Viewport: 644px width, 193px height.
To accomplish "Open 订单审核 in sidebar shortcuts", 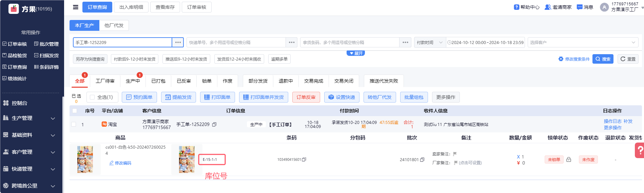I will [15, 44].
